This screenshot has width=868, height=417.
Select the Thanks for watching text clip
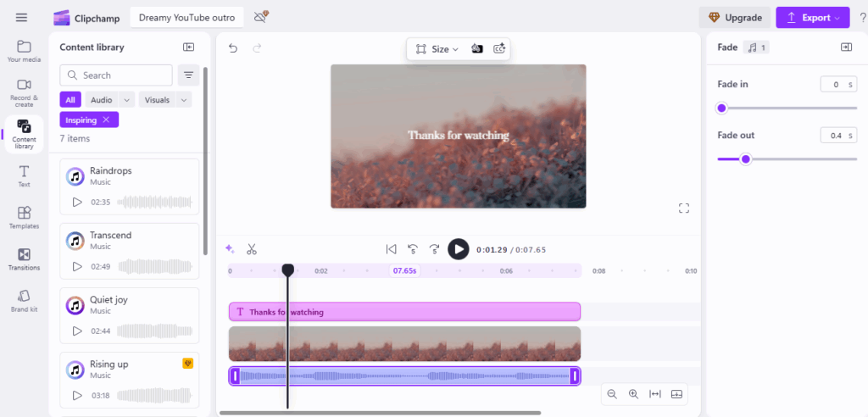(x=404, y=312)
